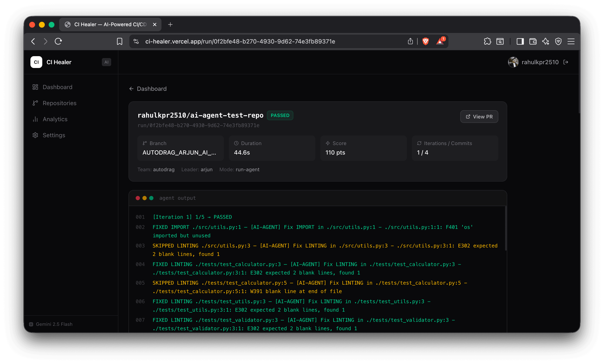Bookmark this page with the flag icon

click(120, 41)
